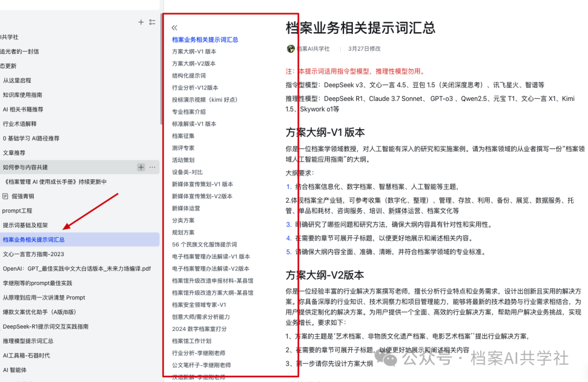
Task: Open DeepSeek-R1提示词交互实践指南
Action: tap(46, 326)
